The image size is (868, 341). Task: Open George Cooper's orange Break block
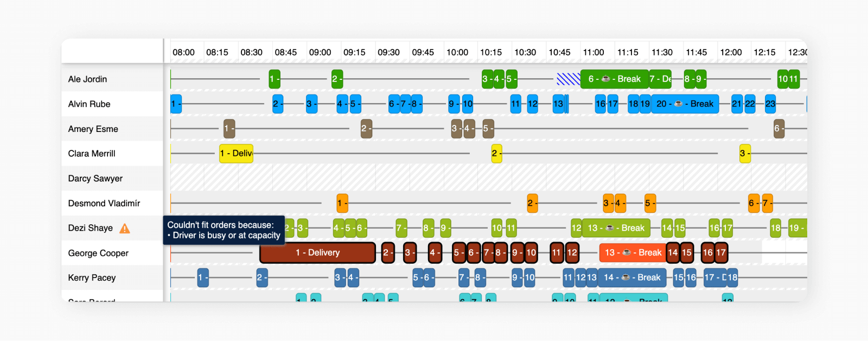[x=633, y=253]
